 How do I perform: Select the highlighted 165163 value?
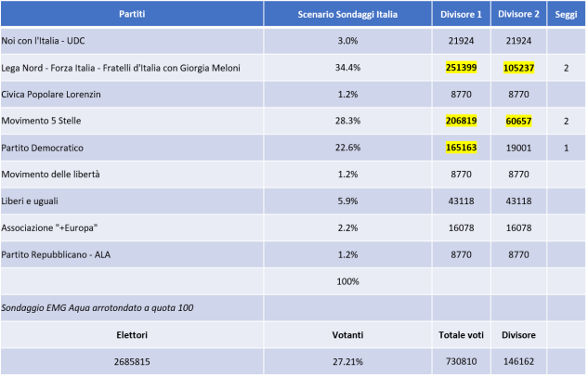(x=461, y=148)
